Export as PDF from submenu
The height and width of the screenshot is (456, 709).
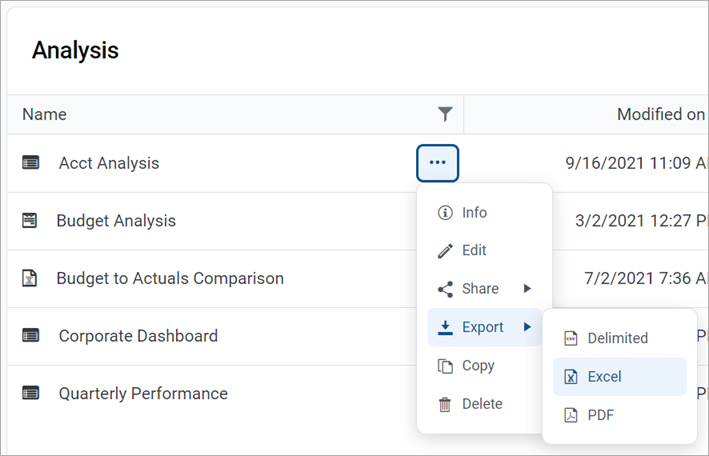600,415
